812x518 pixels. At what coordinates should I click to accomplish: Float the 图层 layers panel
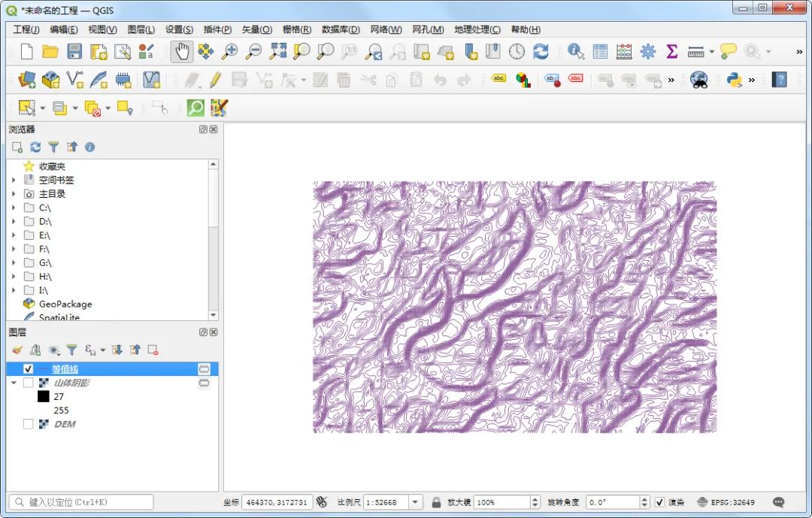[203, 332]
